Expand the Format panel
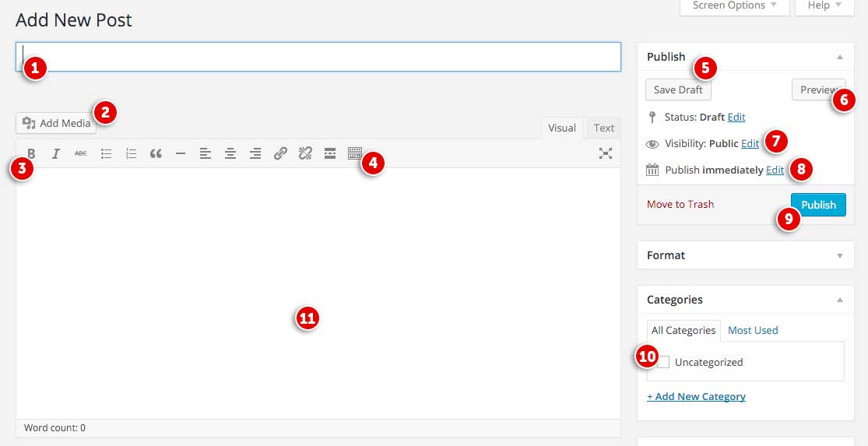Screen dimensions: 868x446 (840, 255)
